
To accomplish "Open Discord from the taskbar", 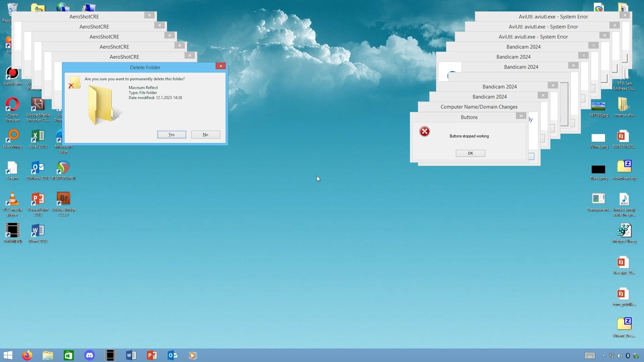I will click(x=90, y=355).
